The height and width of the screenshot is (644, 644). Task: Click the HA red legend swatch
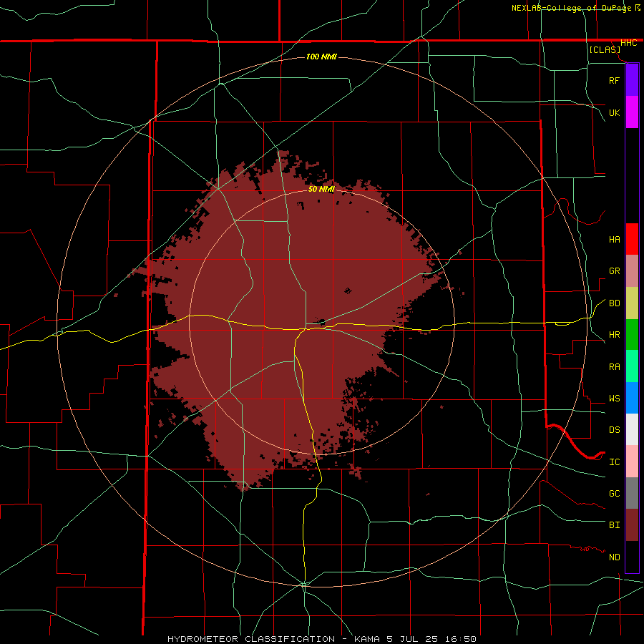point(632,239)
